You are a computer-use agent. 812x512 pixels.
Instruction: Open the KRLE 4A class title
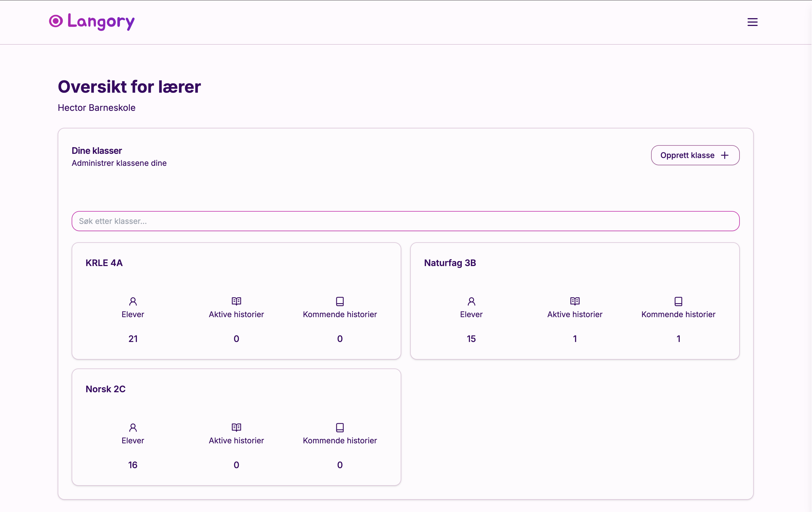tap(104, 263)
